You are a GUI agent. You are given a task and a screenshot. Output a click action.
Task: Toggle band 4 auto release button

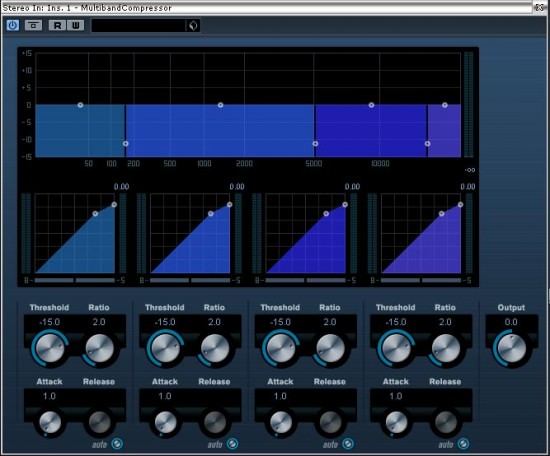pyautogui.click(x=463, y=444)
